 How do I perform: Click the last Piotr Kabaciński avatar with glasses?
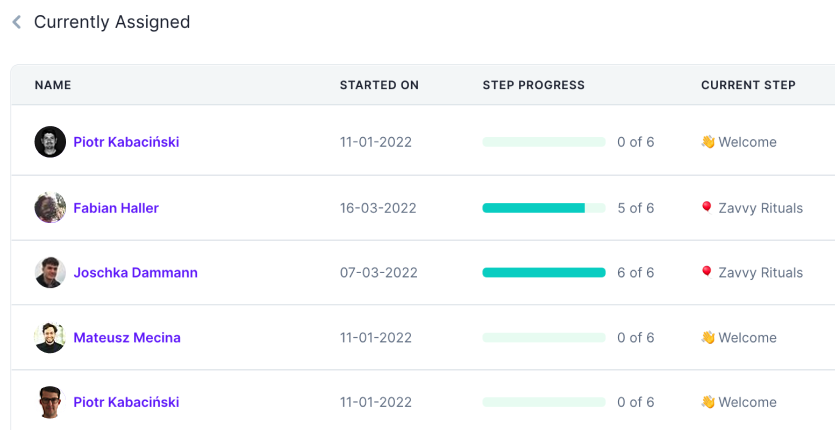coord(50,402)
